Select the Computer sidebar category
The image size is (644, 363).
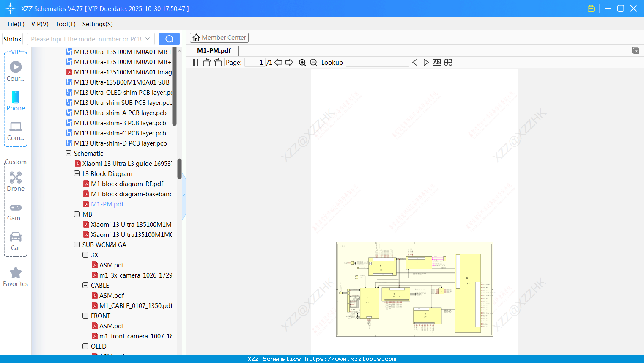click(16, 130)
